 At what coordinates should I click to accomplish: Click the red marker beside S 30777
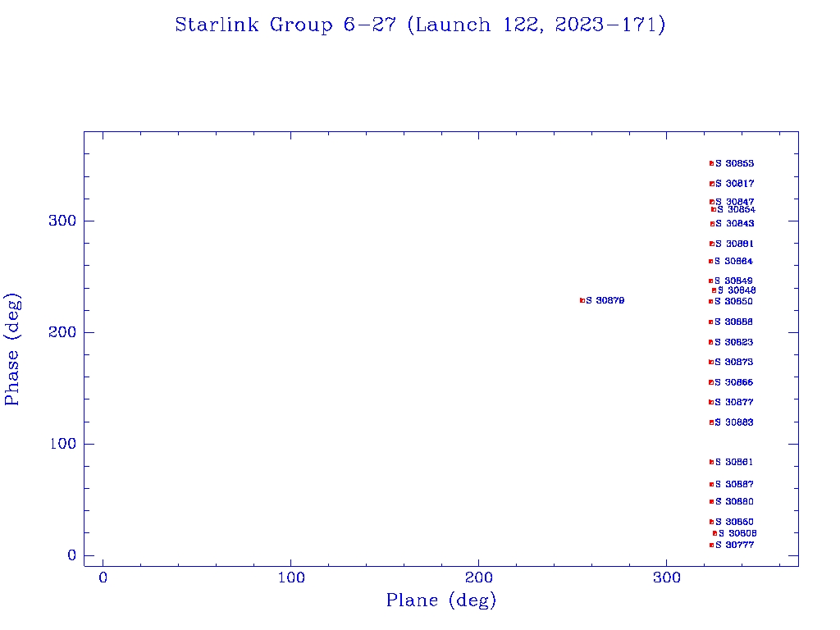tap(711, 545)
